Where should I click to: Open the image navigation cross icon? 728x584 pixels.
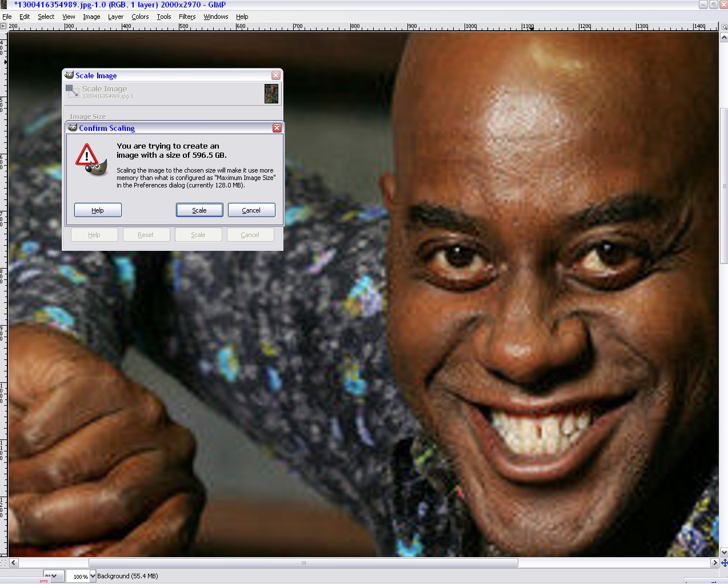pyautogui.click(x=724, y=563)
